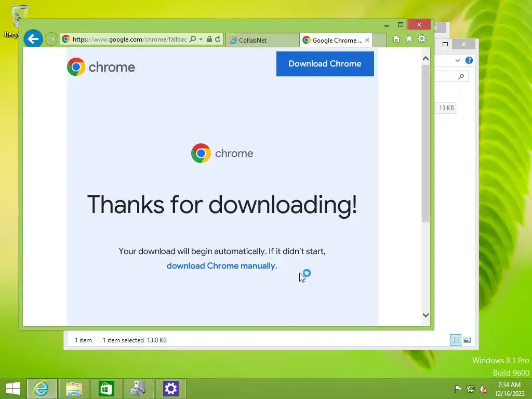Click the Help question mark in File Explorer
The height and width of the screenshot is (399, 532).
coord(469,60)
